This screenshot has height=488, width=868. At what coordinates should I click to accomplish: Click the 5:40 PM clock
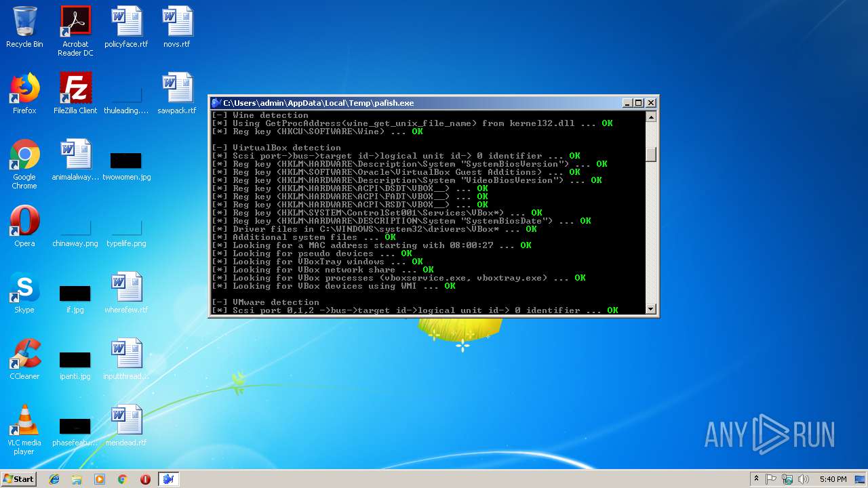833,479
